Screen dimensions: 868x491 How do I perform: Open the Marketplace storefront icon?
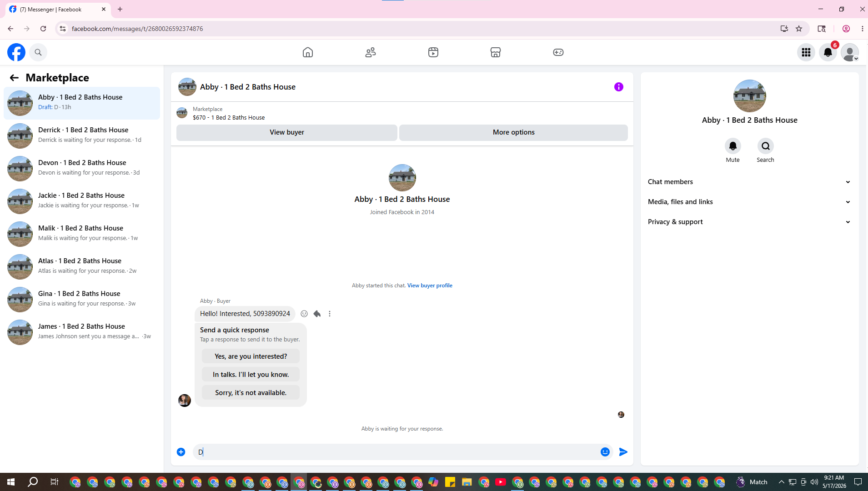[496, 52]
